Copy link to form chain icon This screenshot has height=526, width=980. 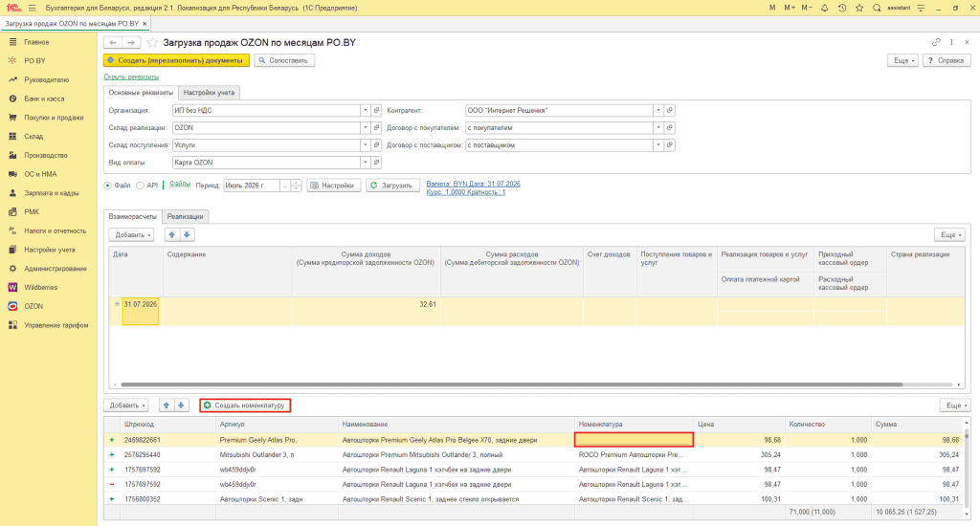point(936,42)
